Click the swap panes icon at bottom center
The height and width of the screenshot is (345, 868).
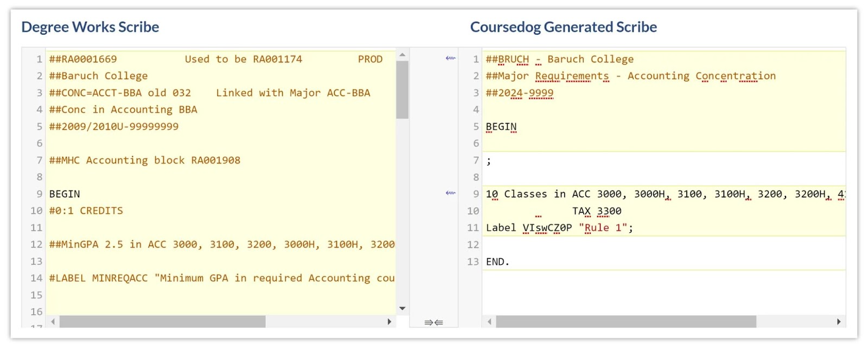[433, 322]
